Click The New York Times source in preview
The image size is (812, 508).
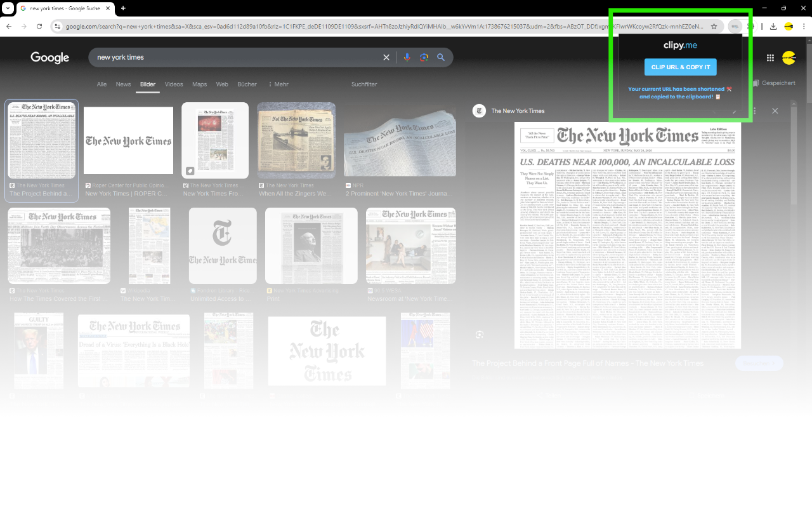coord(509,111)
